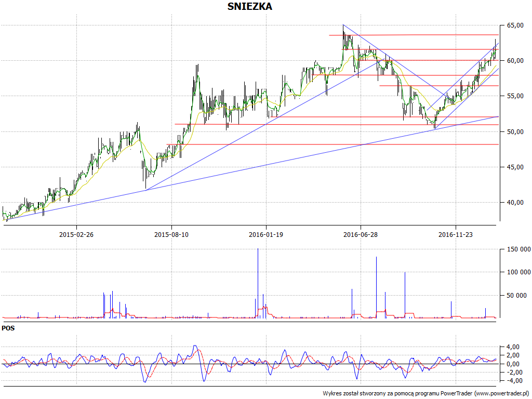Click the PowerTrader credit text
Image resolution: width=532 pixels, height=399 pixels.
426,394
